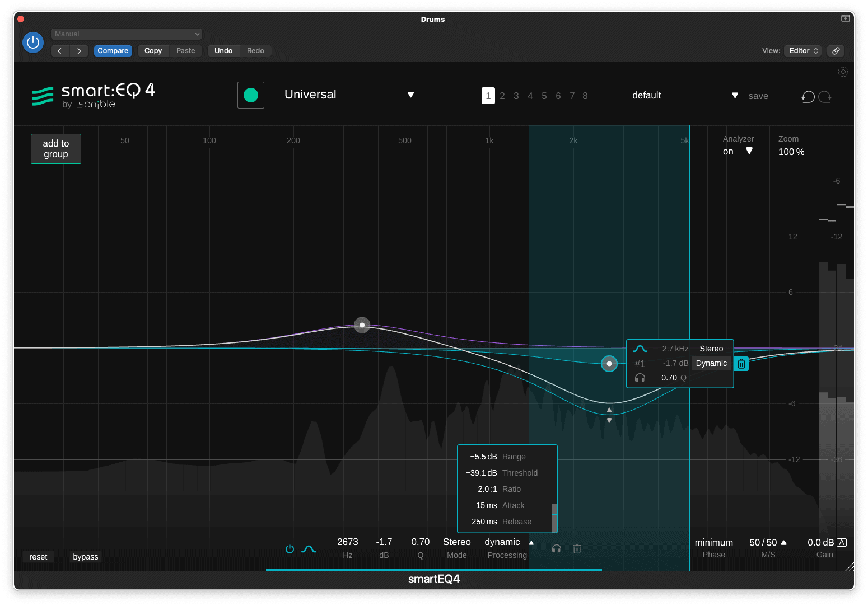
Task: Click the Undo button
Action: pos(223,51)
